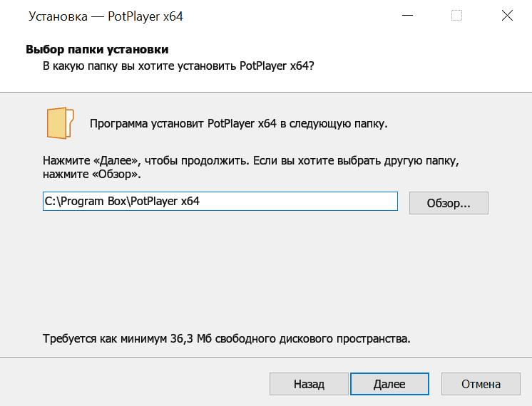Go back with the Назад button
The width and height of the screenshot is (532, 406).
pos(309,384)
